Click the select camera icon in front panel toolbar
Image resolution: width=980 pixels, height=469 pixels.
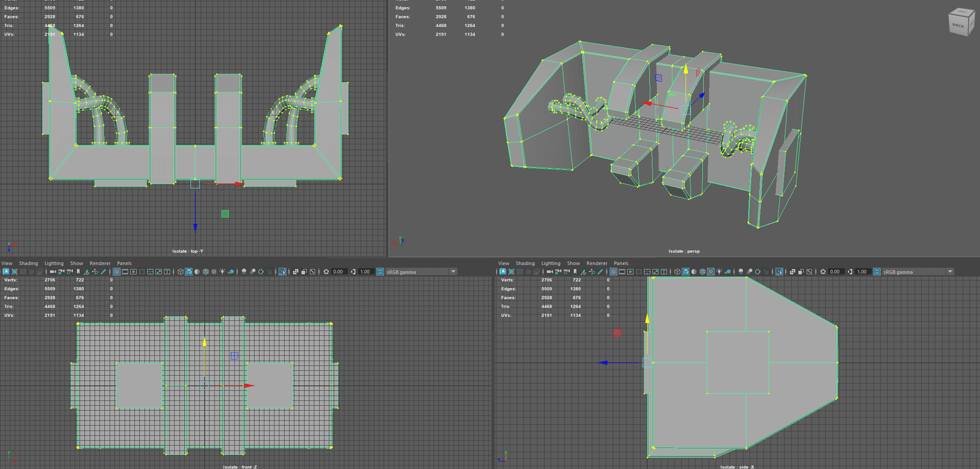(x=53, y=272)
